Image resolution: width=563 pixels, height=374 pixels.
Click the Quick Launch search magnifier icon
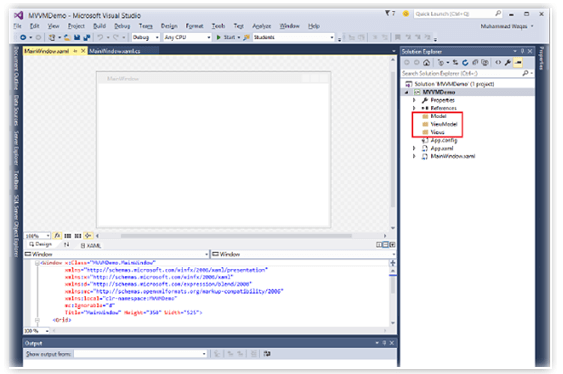tap(498, 14)
